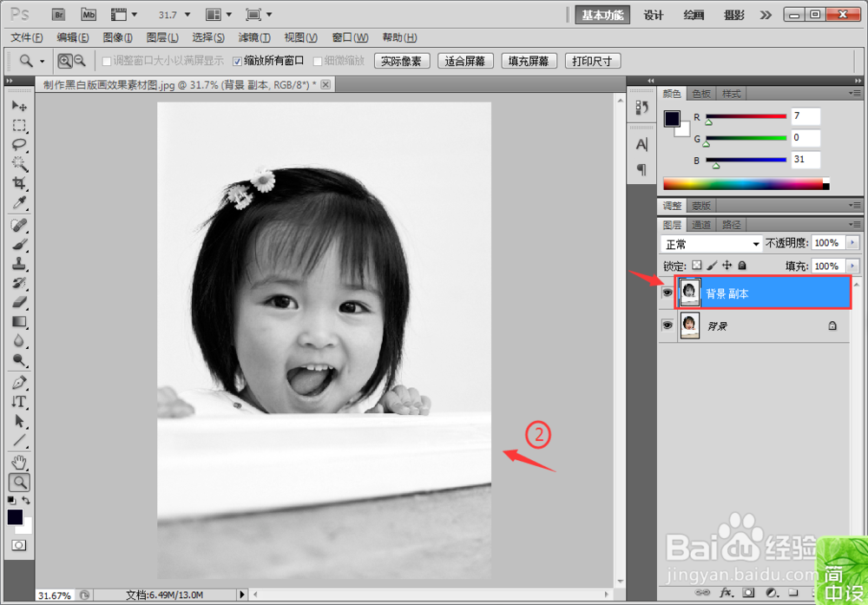Swap foreground and background colors
Image resolution: width=868 pixels, height=605 pixels.
pyautogui.click(x=26, y=500)
